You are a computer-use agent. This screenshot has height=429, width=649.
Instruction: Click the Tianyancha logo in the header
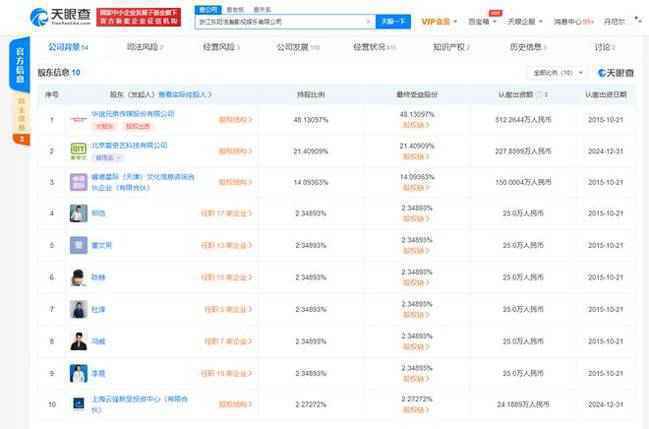pyautogui.click(x=60, y=17)
